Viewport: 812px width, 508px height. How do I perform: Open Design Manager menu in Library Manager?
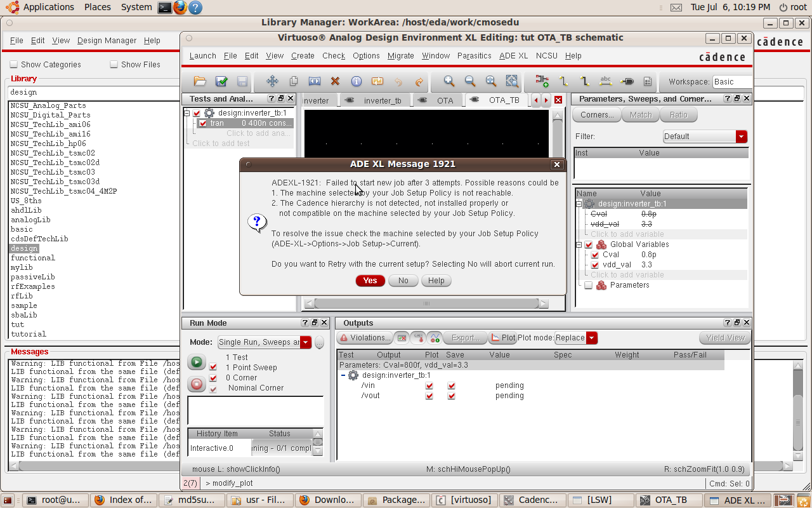coord(107,41)
